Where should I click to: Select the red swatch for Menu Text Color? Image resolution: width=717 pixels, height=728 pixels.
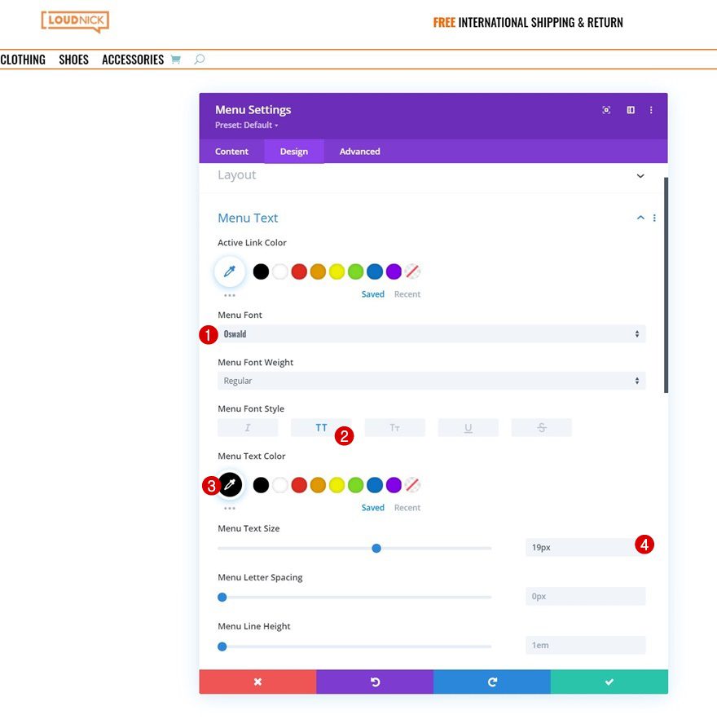[299, 484]
